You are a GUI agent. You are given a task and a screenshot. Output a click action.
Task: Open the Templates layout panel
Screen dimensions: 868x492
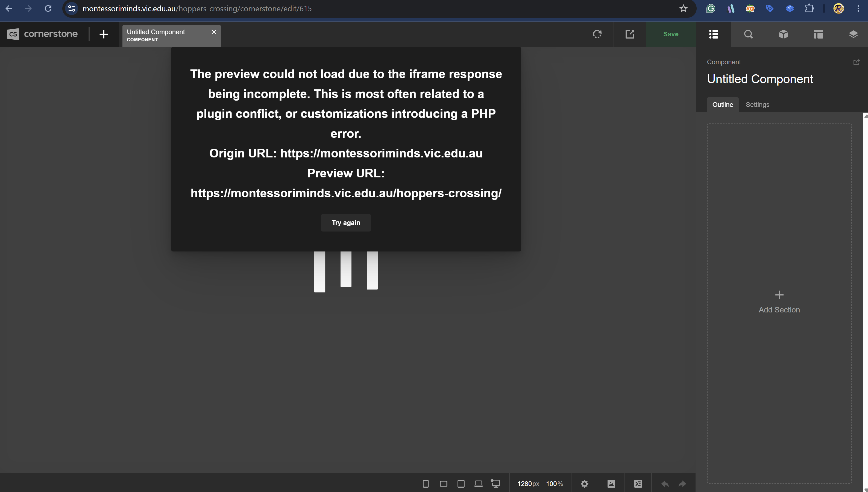[818, 34]
